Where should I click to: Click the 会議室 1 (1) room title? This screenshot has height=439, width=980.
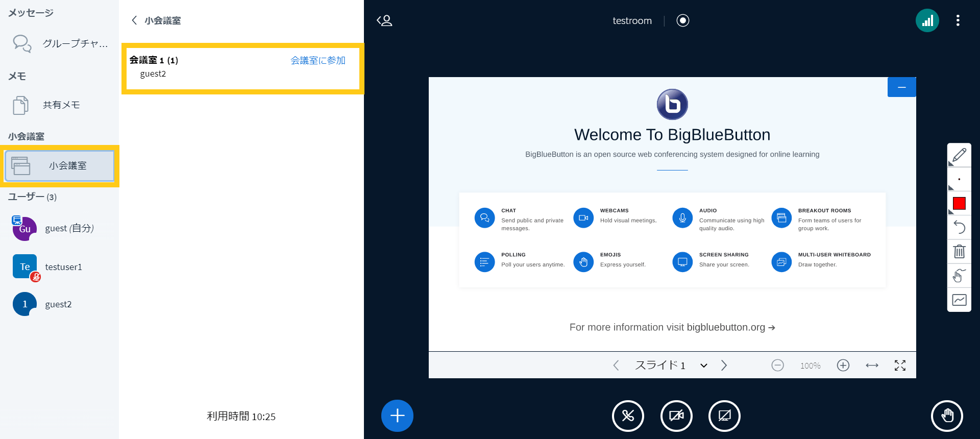[x=154, y=60]
